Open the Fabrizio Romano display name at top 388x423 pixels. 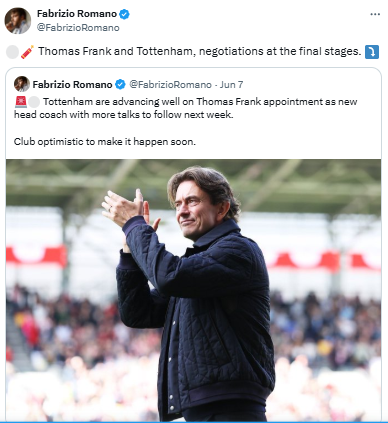(x=77, y=14)
